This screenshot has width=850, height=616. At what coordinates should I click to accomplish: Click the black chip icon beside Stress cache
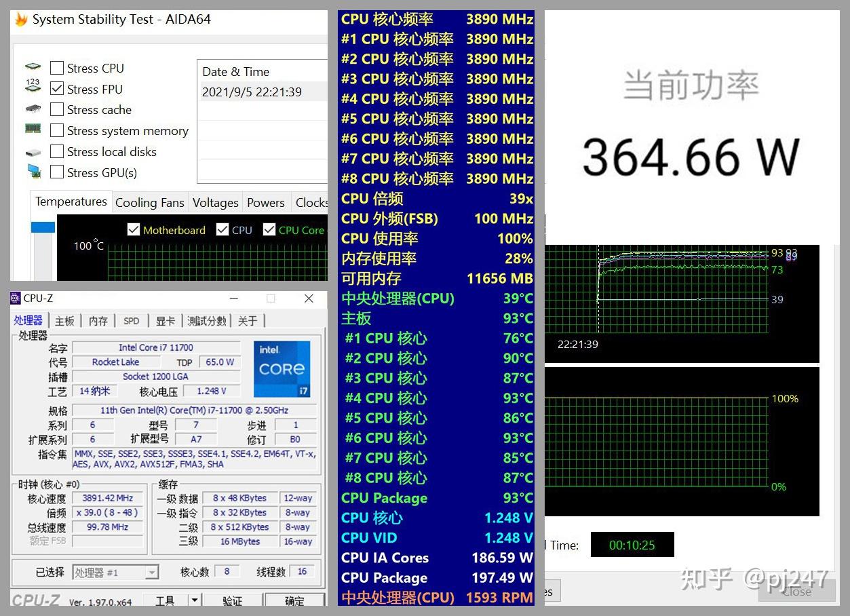(33, 109)
